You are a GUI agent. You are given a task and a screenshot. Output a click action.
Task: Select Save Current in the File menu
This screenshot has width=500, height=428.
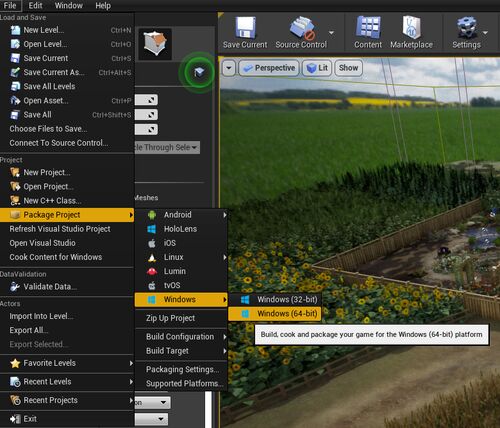(67, 58)
